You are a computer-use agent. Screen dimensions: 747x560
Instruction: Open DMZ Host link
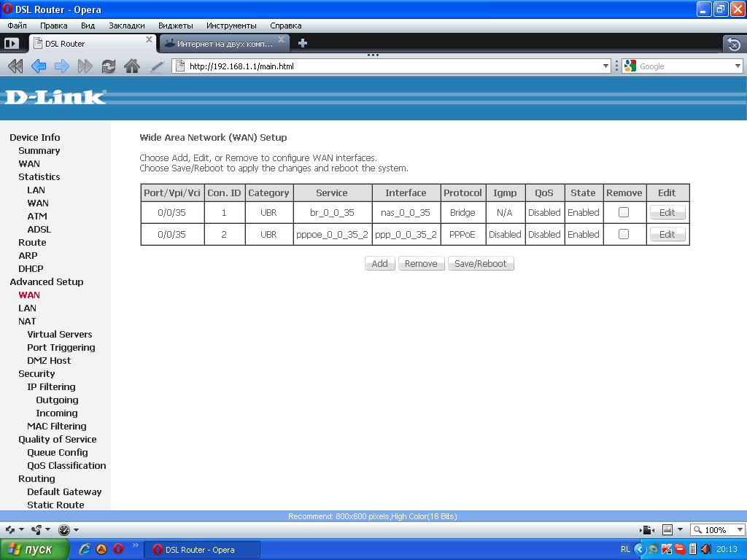(49, 360)
